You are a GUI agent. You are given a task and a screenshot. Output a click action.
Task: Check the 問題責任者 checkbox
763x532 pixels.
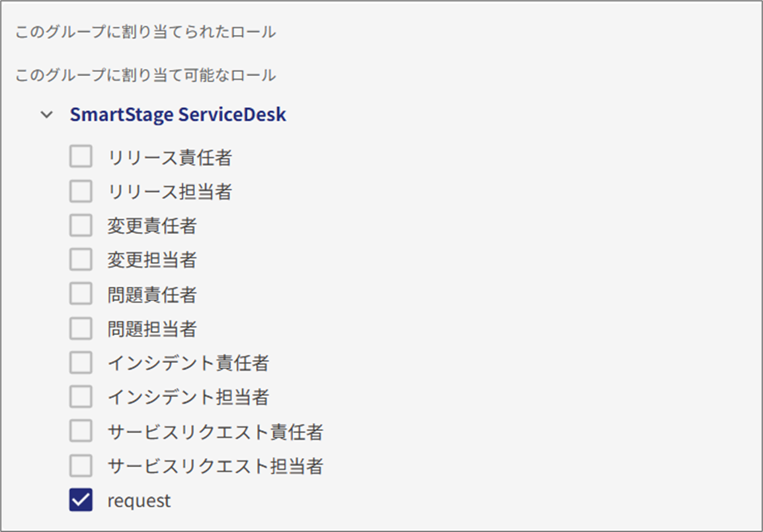[x=81, y=294]
